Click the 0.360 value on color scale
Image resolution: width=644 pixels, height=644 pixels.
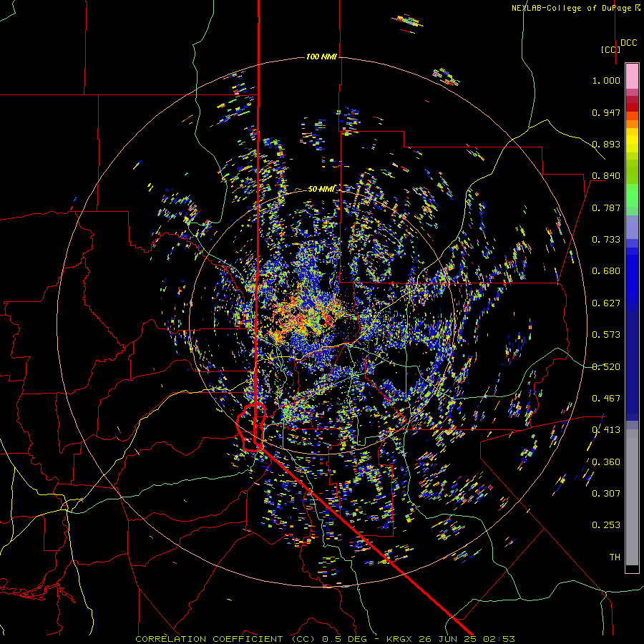click(x=606, y=462)
